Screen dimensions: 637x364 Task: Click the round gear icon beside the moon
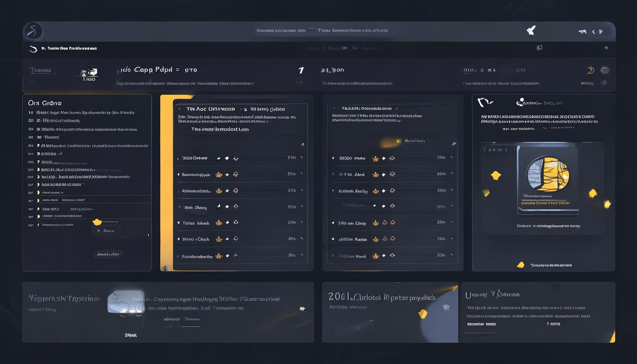(x=604, y=70)
